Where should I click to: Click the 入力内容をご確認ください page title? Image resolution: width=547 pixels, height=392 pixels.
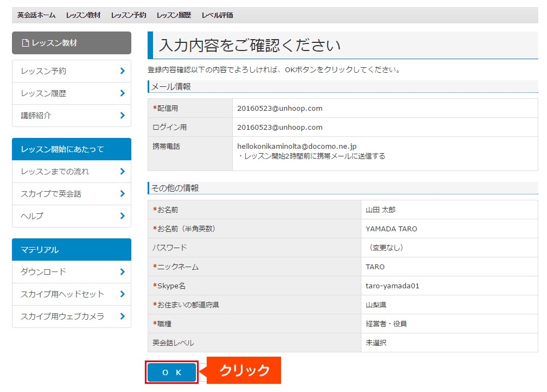point(250,46)
